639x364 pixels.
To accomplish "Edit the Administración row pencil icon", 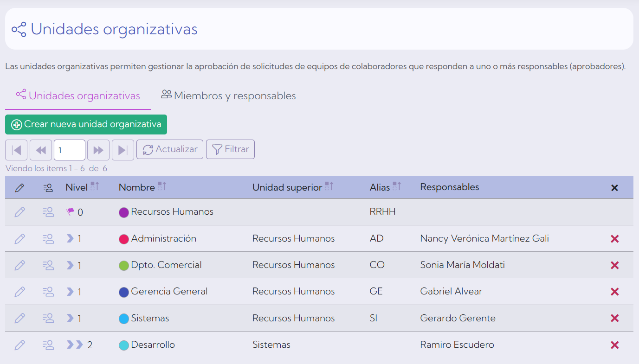I will [x=19, y=239].
